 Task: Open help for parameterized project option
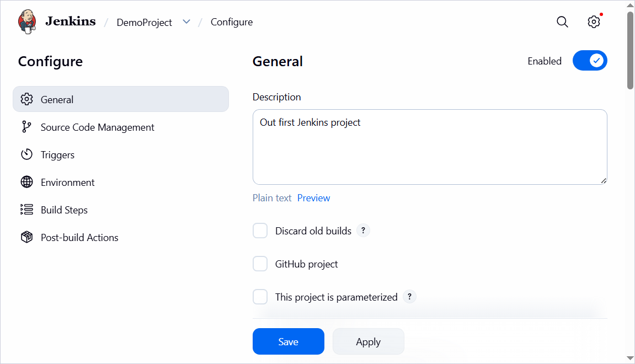click(409, 297)
